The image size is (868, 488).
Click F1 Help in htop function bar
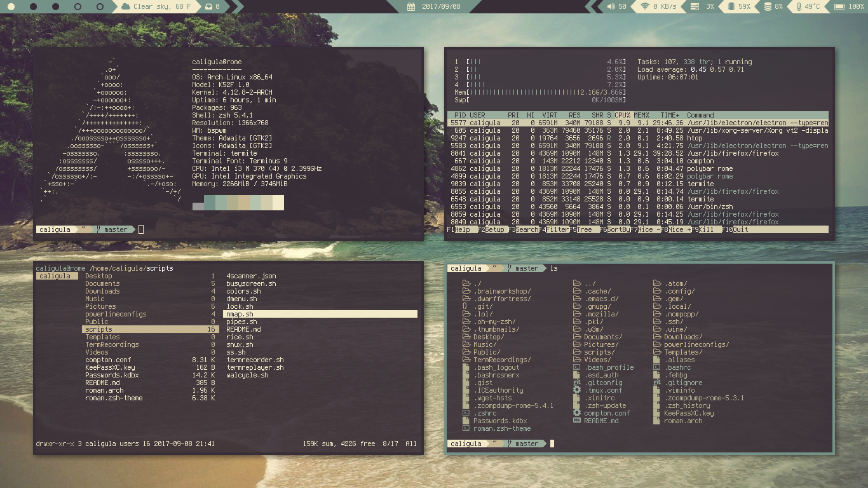[x=462, y=229]
